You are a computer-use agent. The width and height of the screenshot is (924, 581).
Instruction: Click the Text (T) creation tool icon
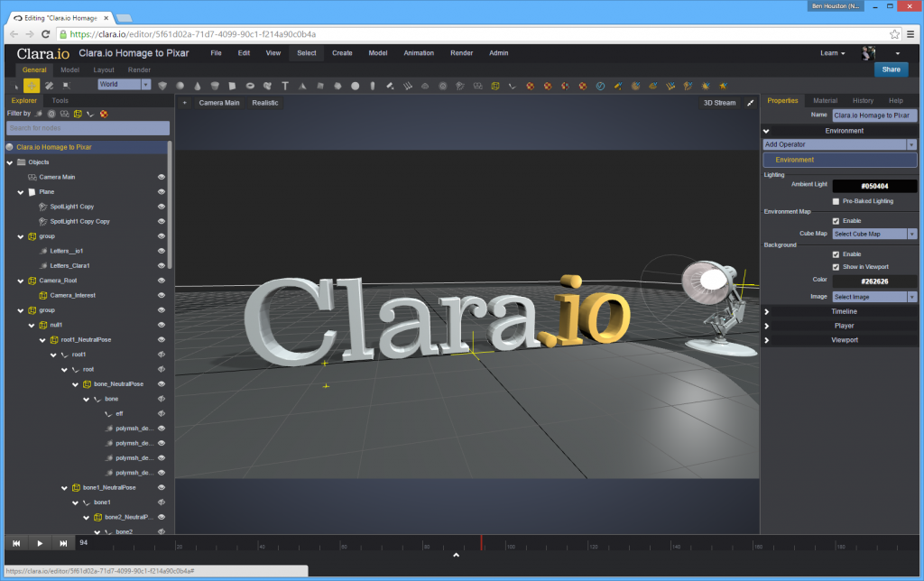pos(285,86)
